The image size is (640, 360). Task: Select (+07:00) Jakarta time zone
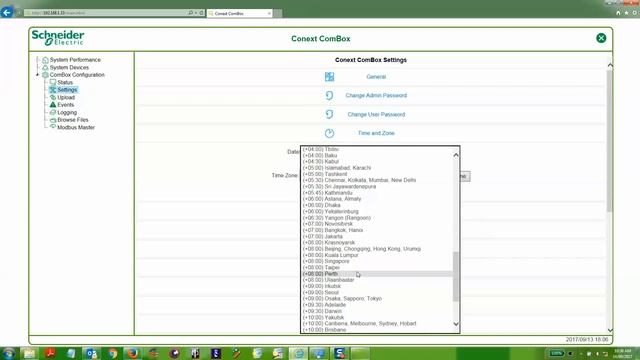click(x=377, y=236)
